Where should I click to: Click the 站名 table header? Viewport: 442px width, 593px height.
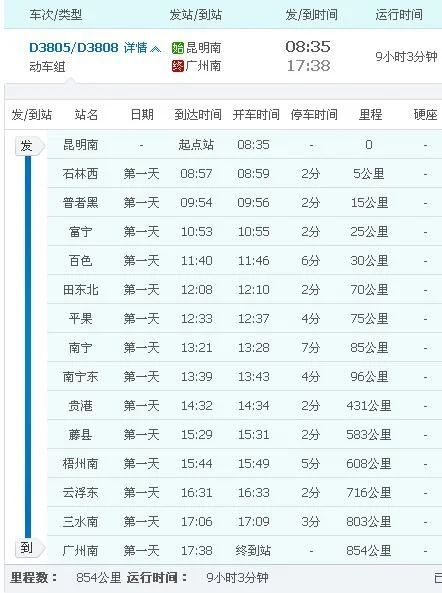(86, 115)
